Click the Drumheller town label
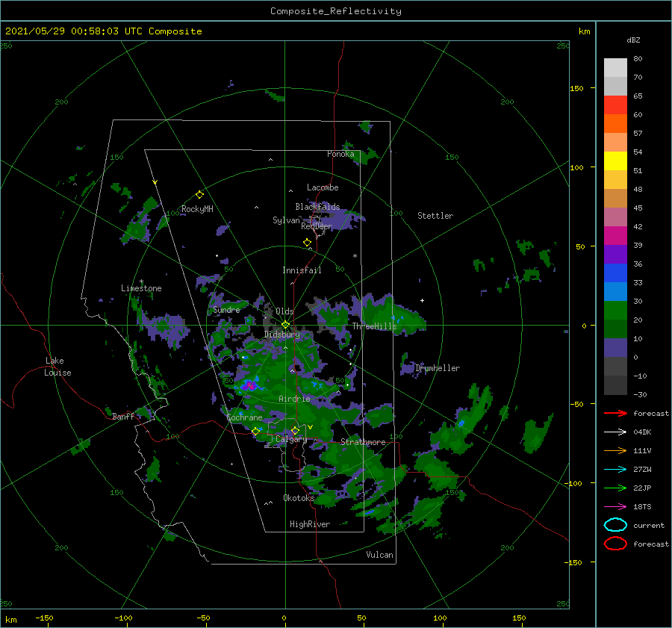 click(438, 368)
